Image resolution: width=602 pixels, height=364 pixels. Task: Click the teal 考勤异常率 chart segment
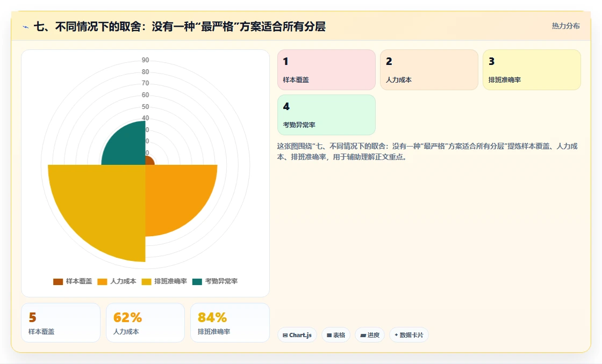[x=127, y=147]
